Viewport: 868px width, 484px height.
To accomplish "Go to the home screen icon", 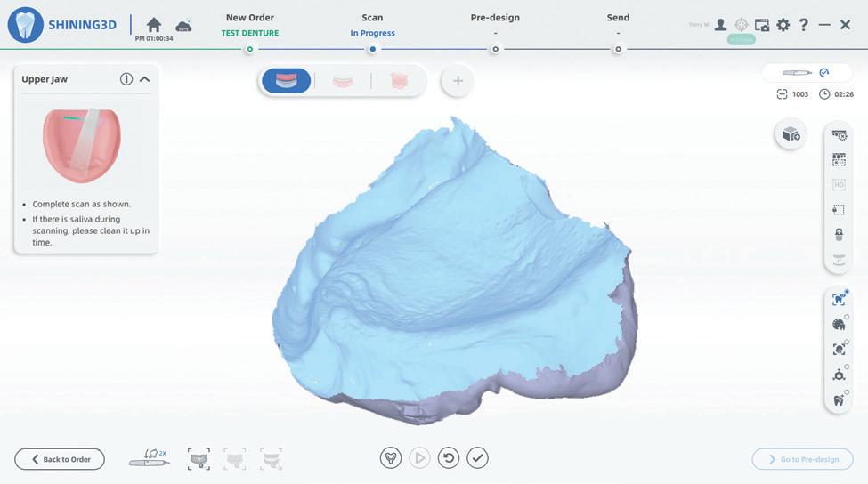I will tap(154, 25).
